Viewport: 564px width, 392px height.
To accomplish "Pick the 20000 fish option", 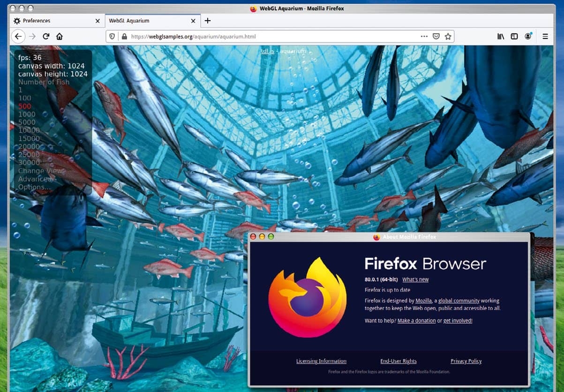I will (x=29, y=146).
